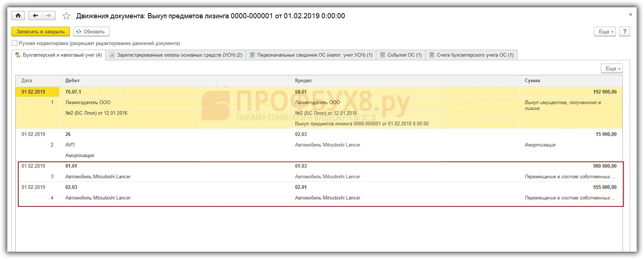
Task: Open Первоначальные сведения ОС tab
Action: coord(311,55)
